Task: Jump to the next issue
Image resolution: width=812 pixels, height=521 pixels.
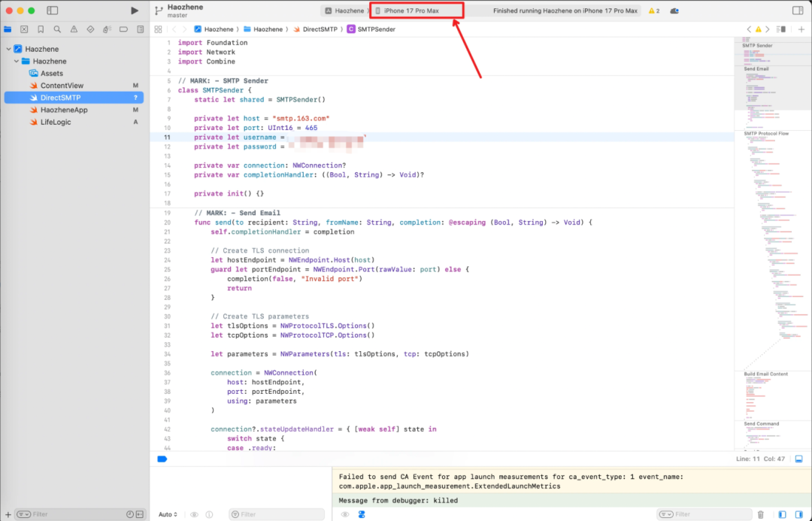Action: 768,29
